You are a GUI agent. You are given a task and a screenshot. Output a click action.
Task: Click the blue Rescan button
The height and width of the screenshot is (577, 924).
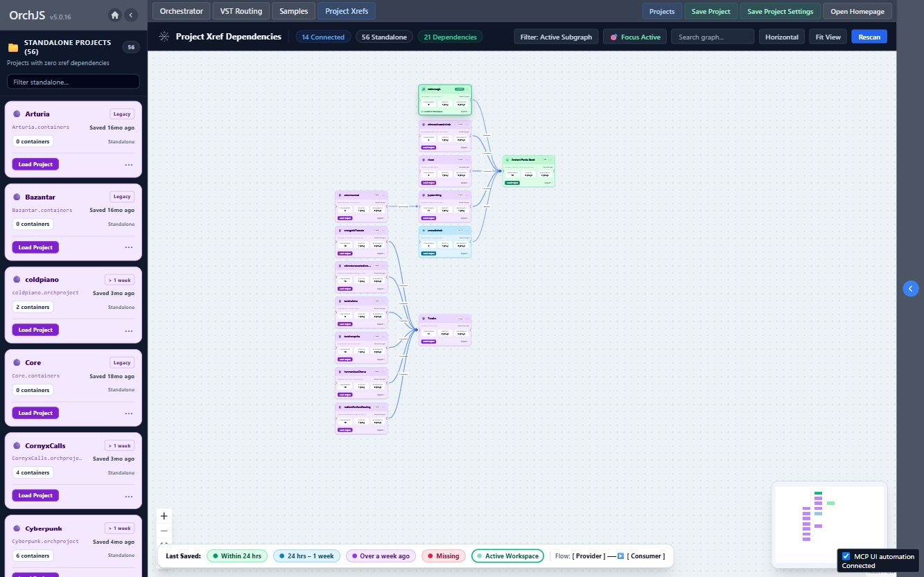click(x=869, y=37)
